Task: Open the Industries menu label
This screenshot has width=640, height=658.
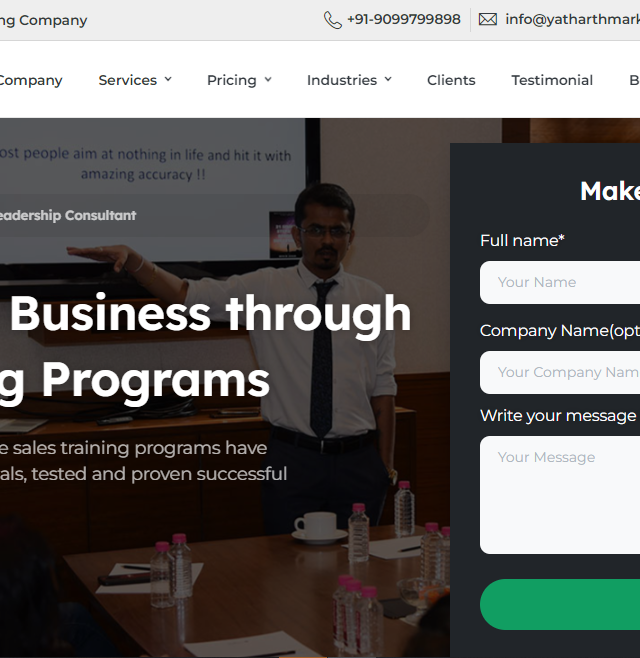Action: point(342,80)
